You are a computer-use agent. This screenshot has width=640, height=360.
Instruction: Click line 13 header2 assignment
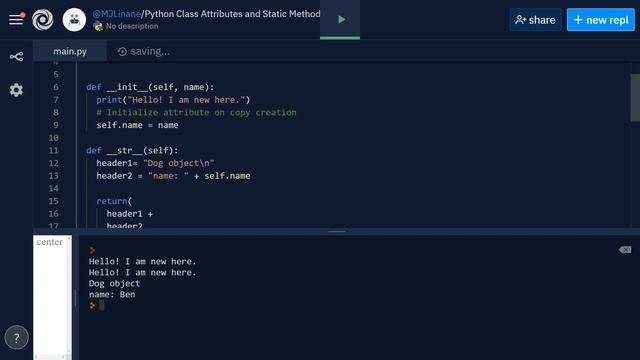(x=173, y=176)
